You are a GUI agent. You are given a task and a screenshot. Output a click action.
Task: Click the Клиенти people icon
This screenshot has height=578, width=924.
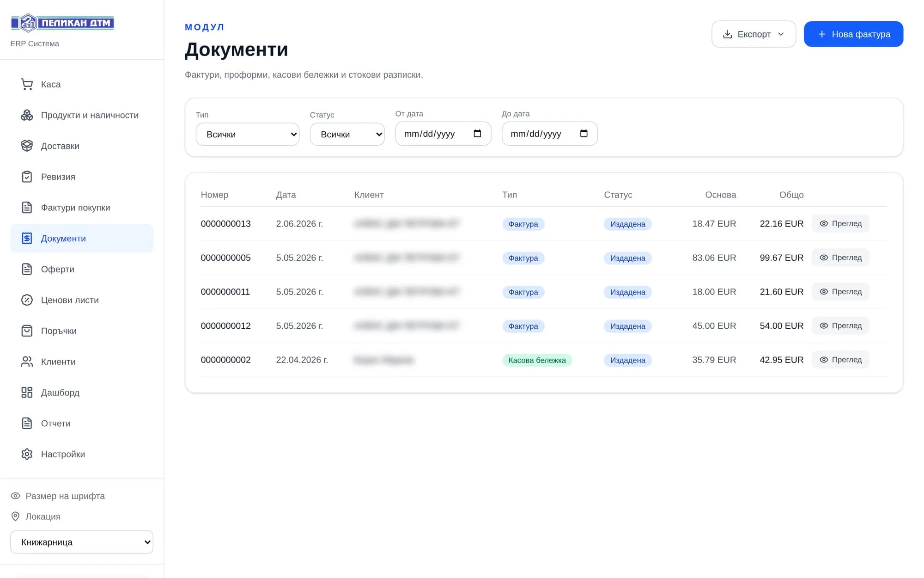[x=27, y=362]
